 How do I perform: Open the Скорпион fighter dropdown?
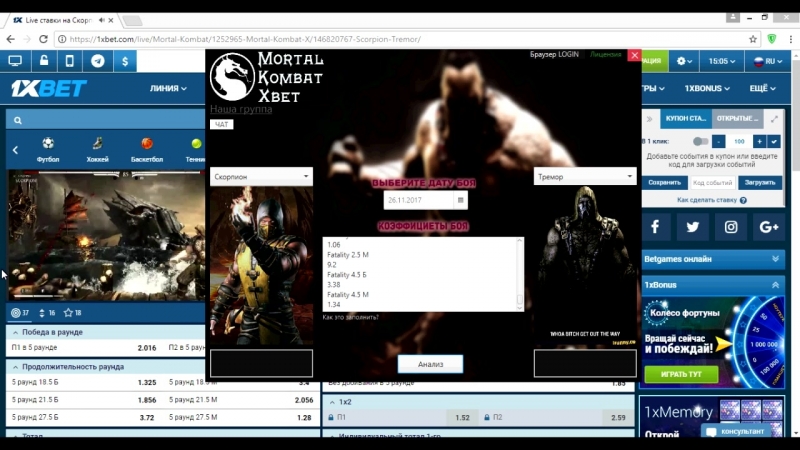click(x=261, y=177)
